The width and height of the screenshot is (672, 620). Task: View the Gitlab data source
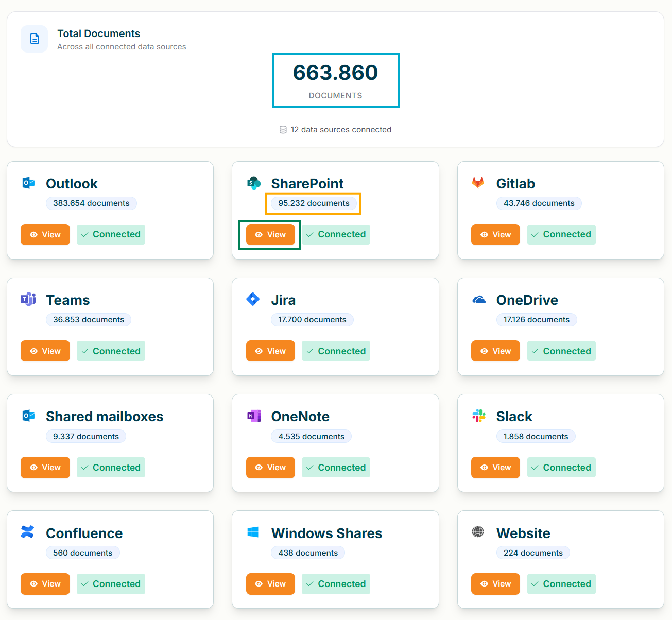(495, 235)
